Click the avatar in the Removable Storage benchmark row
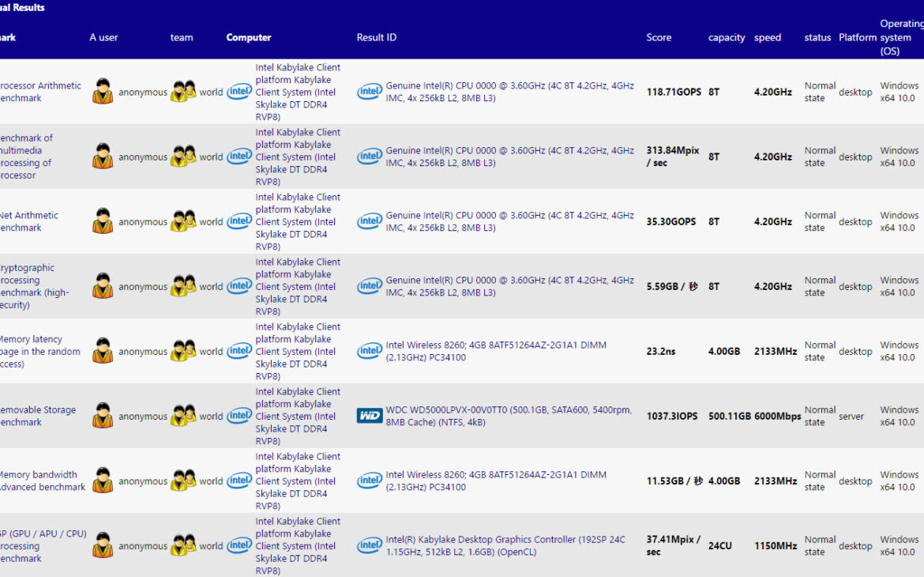924x577 pixels. click(103, 416)
